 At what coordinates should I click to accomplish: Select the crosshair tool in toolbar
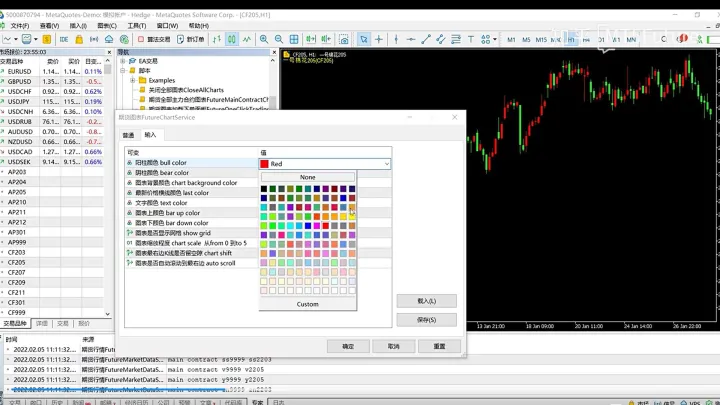(379, 39)
